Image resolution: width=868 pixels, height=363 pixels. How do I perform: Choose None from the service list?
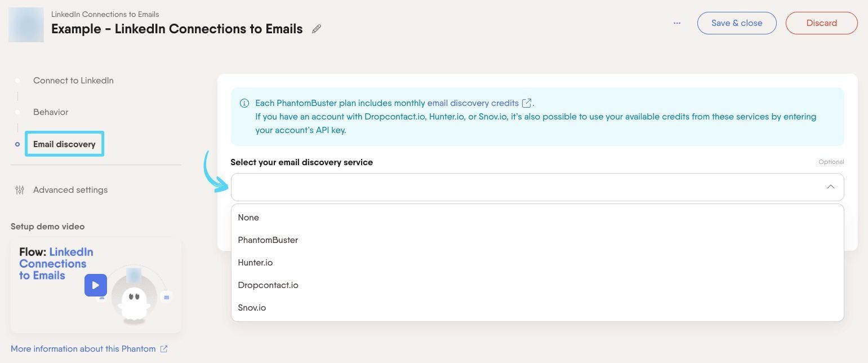(537, 218)
